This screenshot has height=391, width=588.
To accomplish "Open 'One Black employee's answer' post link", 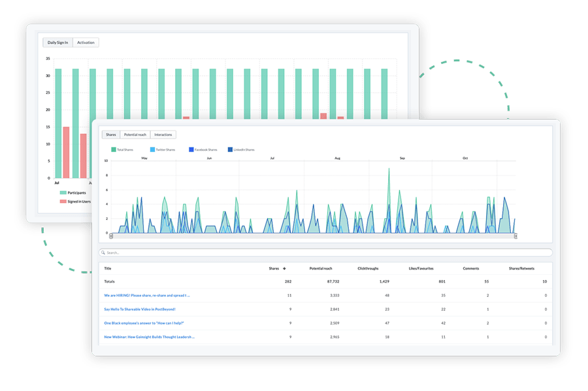I will pyautogui.click(x=144, y=323).
